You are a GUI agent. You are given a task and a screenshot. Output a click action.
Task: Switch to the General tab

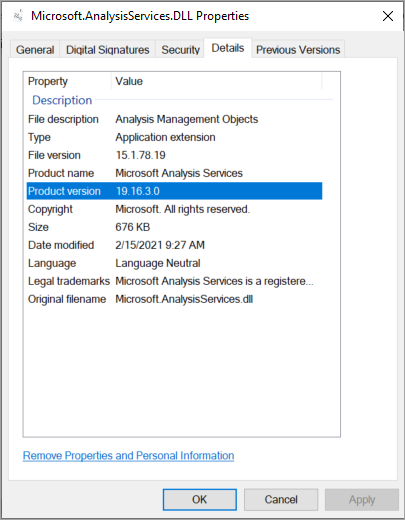[x=35, y=50]
